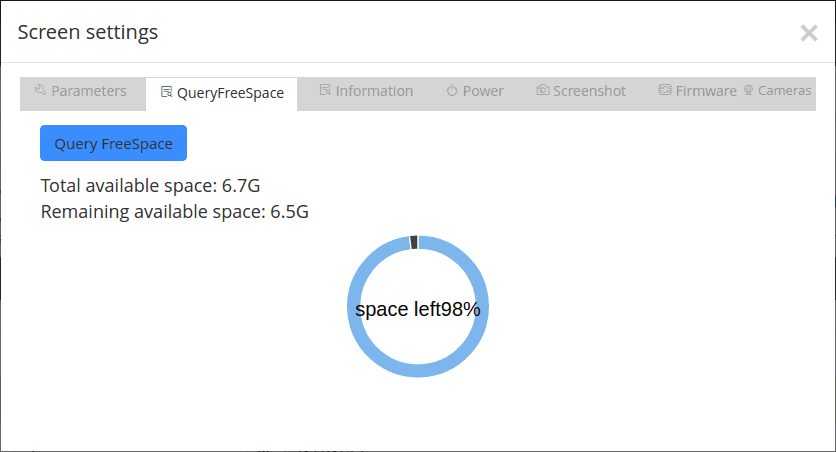
Task: Click the 'Remaining available space: 6.5G' text
Action: 175,212
